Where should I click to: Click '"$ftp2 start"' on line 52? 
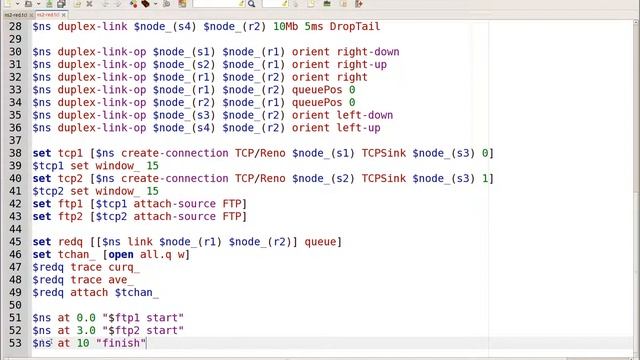pos(143,331)
